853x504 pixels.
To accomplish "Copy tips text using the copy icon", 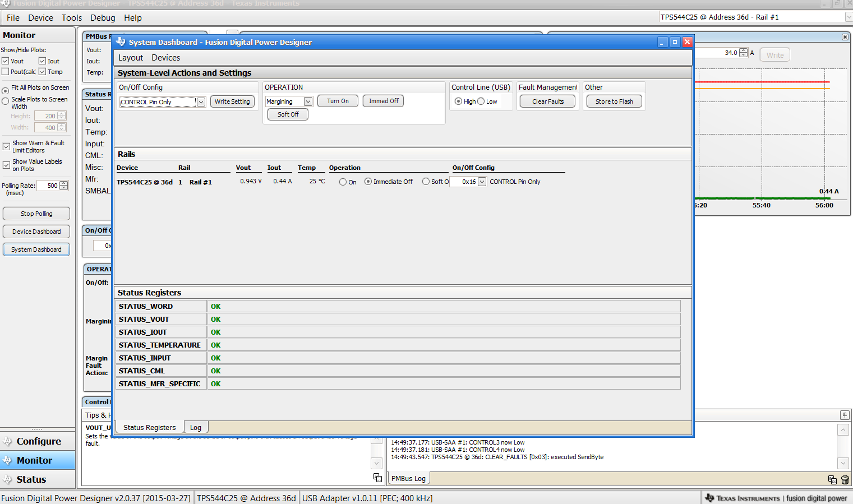I will (x=377, y=478).
